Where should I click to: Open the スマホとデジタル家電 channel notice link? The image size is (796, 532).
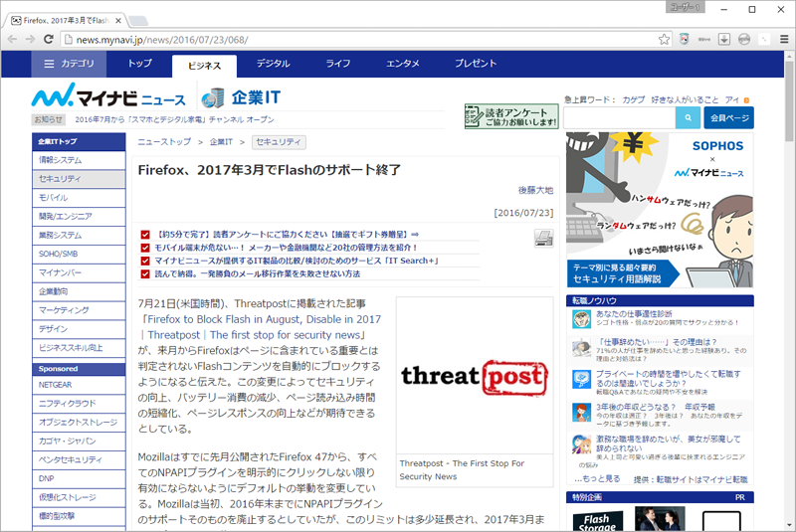click(175, 119)
